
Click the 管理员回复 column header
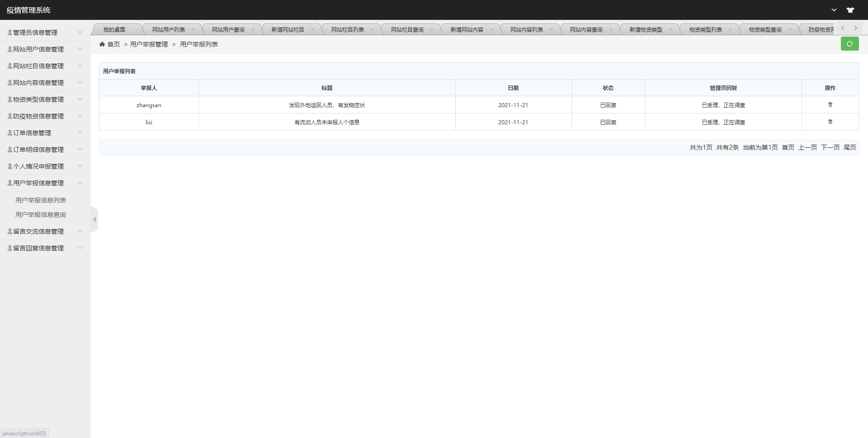pos(723,88)
